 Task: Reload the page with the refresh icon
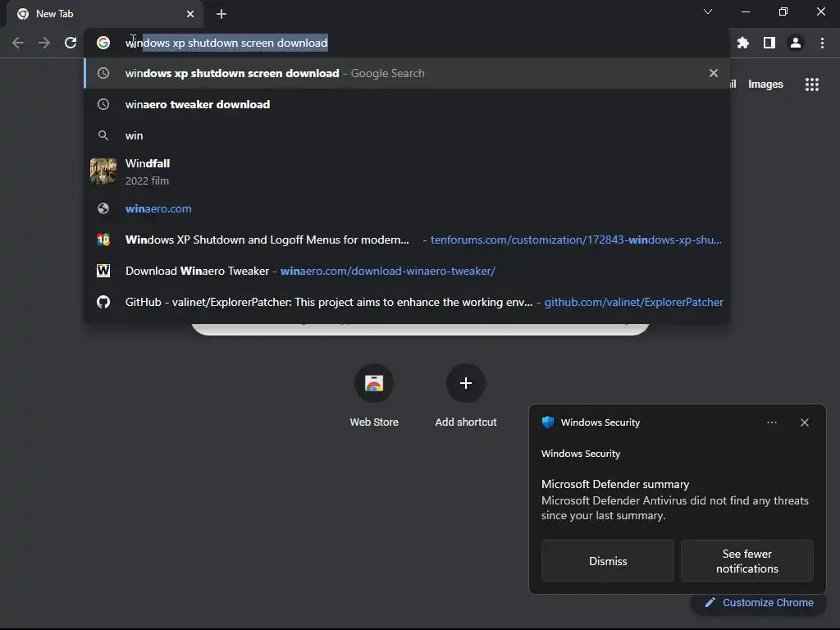click(x=71, y=43)
